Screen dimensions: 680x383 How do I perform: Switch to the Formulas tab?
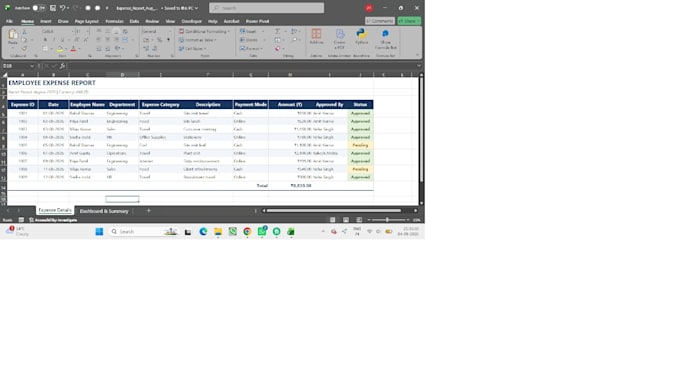(114, 21)
